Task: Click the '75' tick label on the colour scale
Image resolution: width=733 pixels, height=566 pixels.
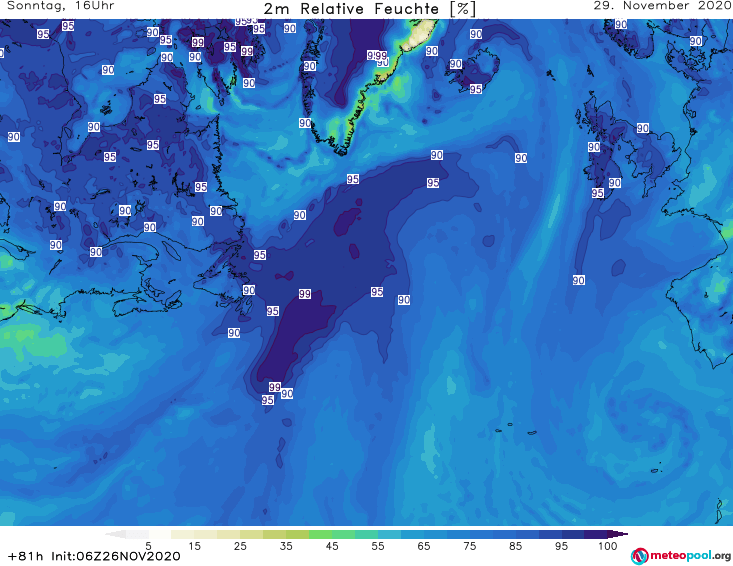Action: coord(470,546)
